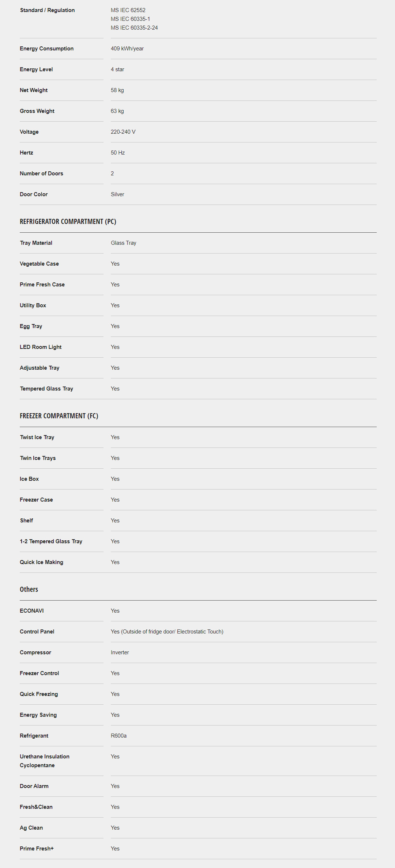Select the 409 kWh/year value
The width and height of the screenshot is (395, 868).
coord(127,49)
